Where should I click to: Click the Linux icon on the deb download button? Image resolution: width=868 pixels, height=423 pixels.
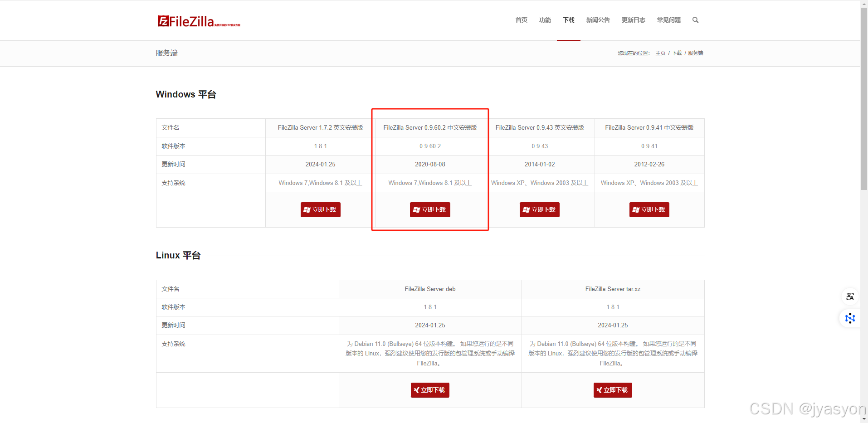coord(417,390)
